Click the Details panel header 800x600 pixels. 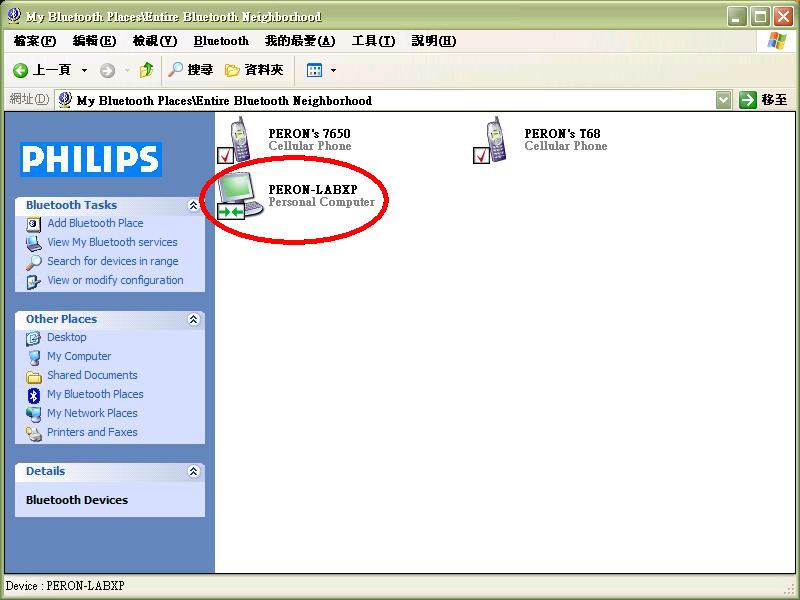point(110,471)
